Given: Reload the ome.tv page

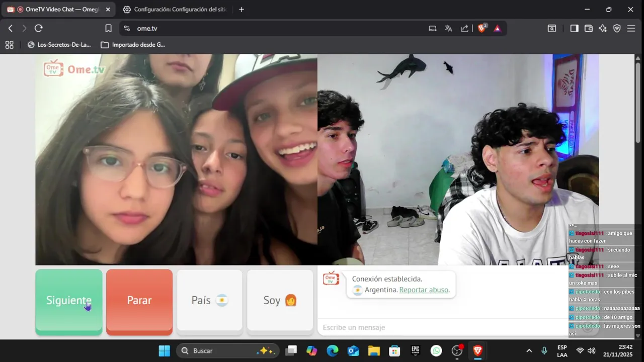Looking at the screenshot, I should click(x=39, y=29).
